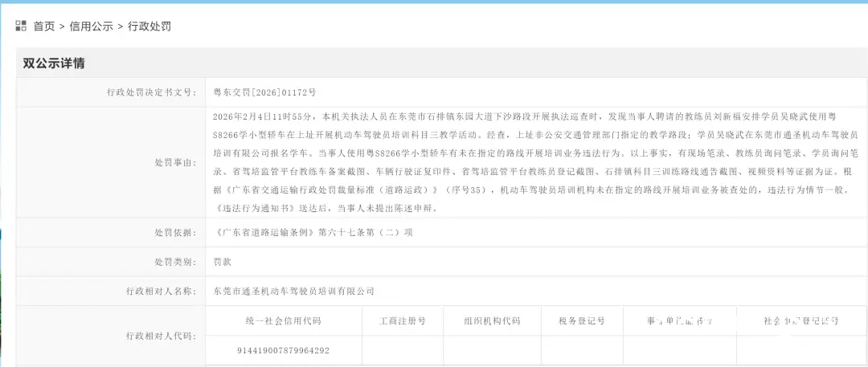868x367 pixels.
Task: Click the 税务登记号 column header
Action: [x=582, y=320]
